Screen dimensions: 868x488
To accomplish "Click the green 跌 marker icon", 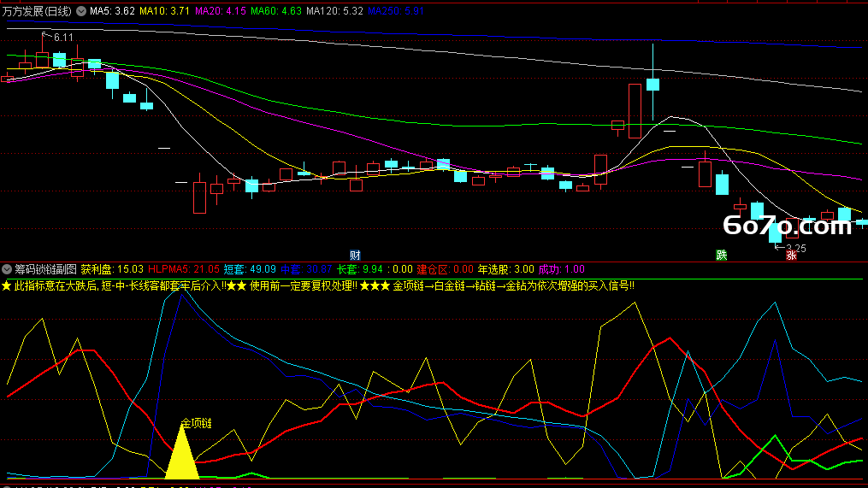I will [722, 255].
